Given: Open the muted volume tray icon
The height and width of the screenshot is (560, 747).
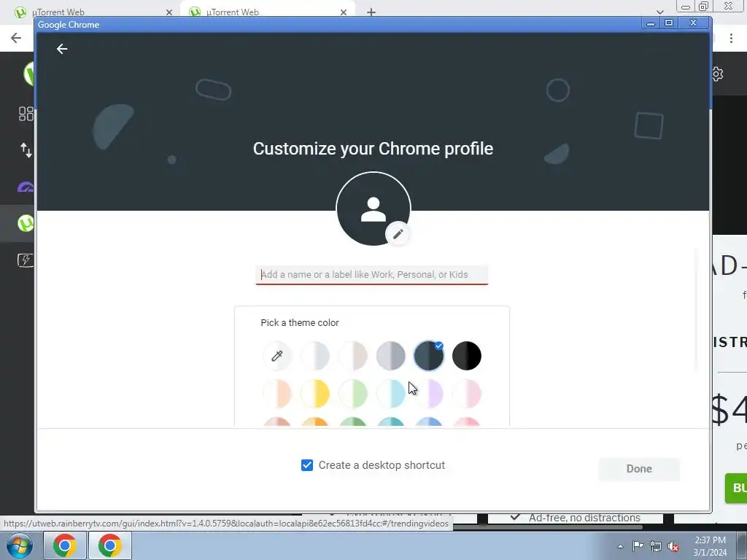Looking at the screenshot, I should 673,547.
